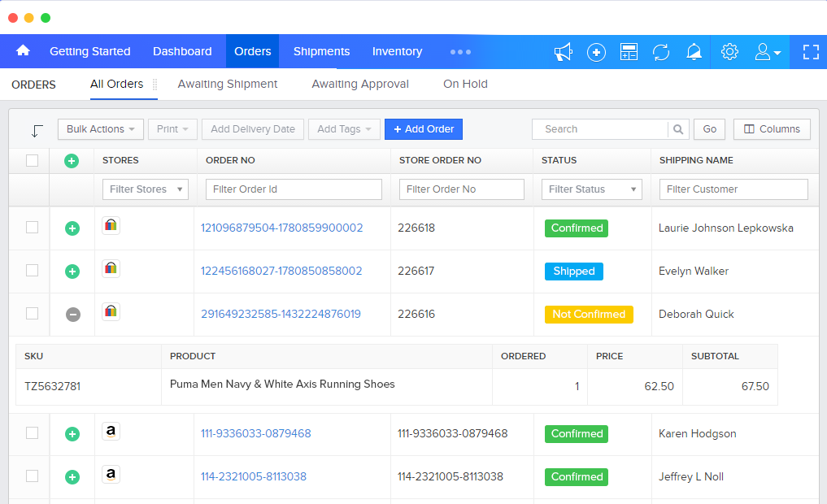The height and width of the screenshot is (504, 827).
Task: Switch to All Orders tab
Action: point(116,84)
